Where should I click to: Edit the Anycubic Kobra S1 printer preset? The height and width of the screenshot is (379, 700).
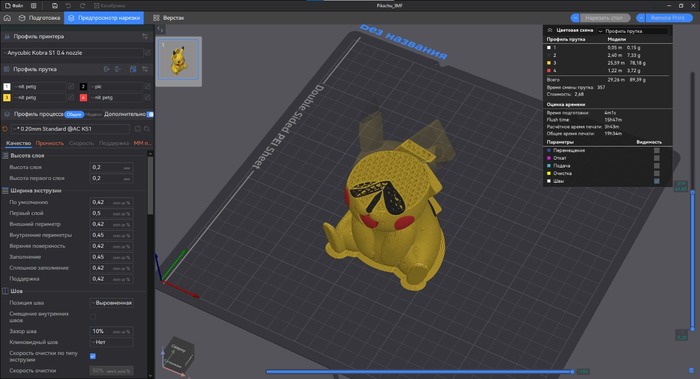(x=147, y=53)
